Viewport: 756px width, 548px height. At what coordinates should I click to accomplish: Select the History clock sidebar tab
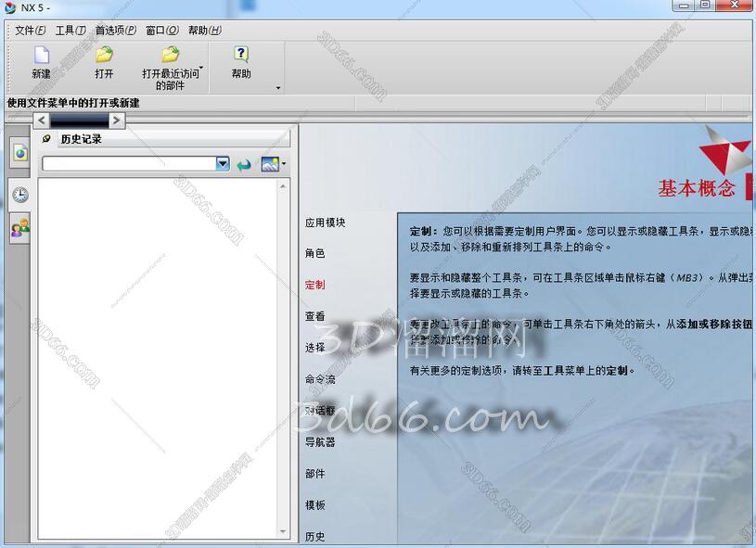click(x=19, y=196)
